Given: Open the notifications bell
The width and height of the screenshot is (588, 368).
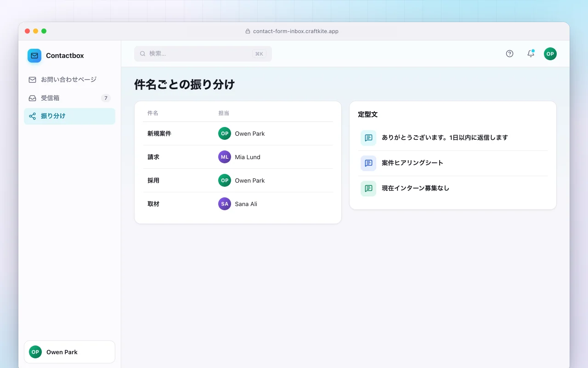Looking at the screenshot, I should tap(531, 54).
